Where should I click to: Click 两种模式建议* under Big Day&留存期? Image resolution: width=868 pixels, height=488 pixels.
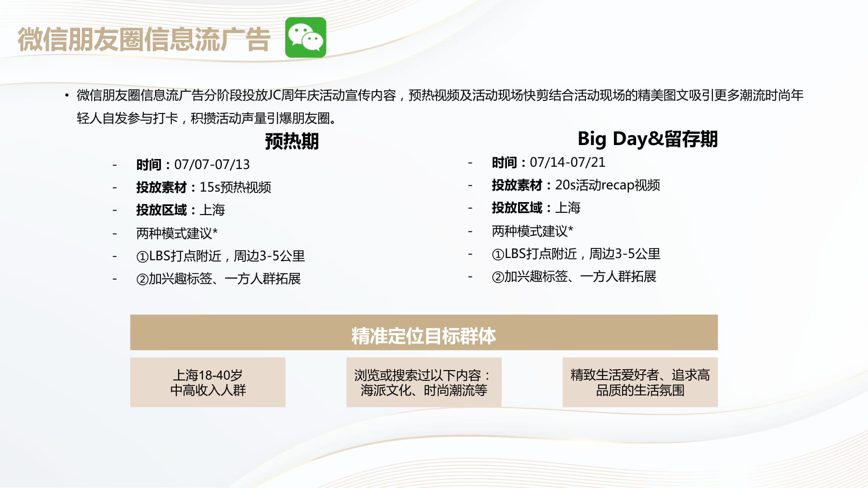(x=533, y=231)
